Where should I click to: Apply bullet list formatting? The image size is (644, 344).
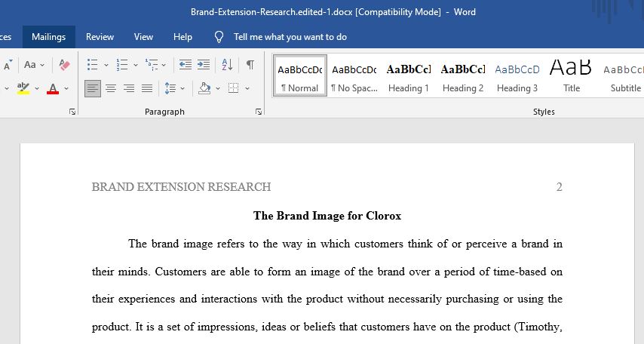coord(93,65)
